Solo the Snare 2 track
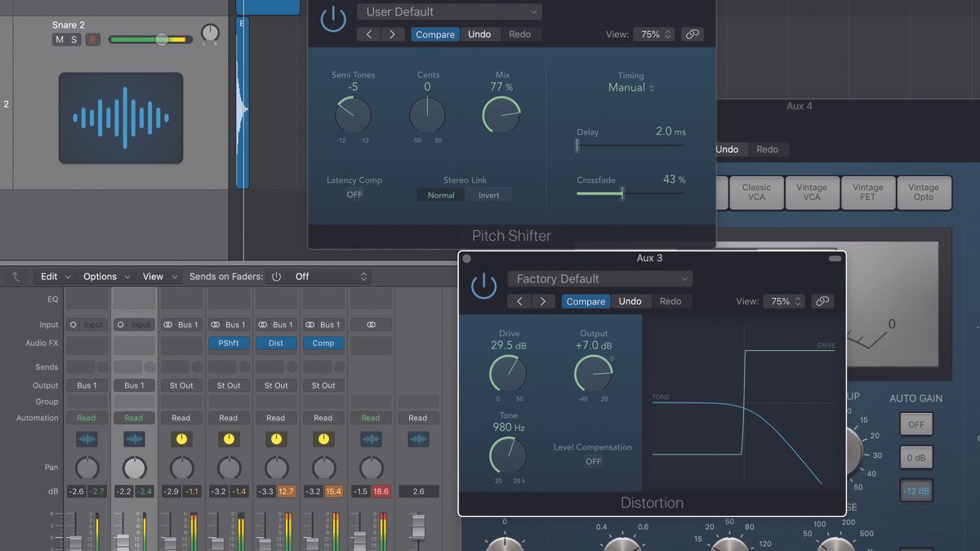Screen dimensions: 980x551 coord(76,39)
